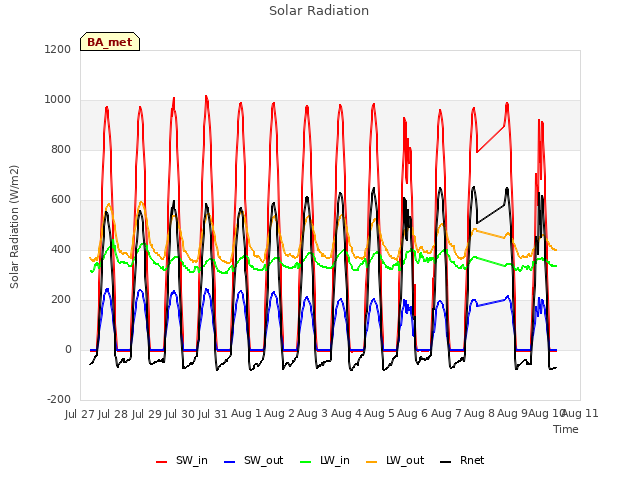Click the 200 y-axis tick label
Image resolution: width=640 pixels, height=480 pixels.
tap(61, 300)
